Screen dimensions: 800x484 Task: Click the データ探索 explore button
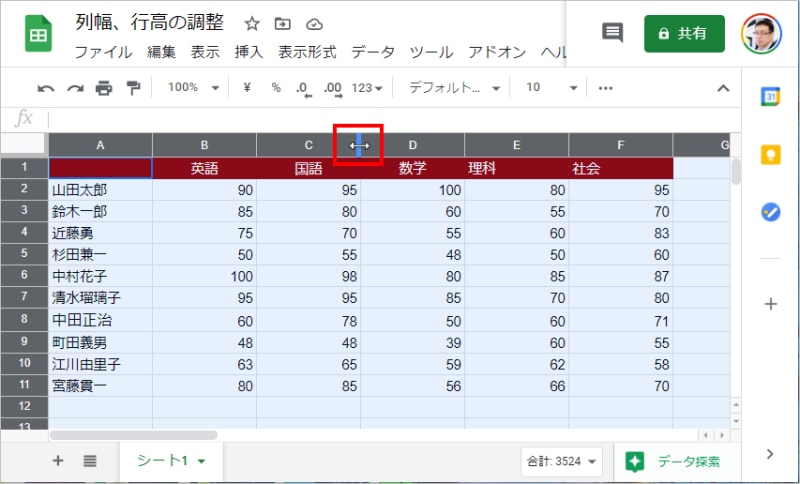[673, 462]
